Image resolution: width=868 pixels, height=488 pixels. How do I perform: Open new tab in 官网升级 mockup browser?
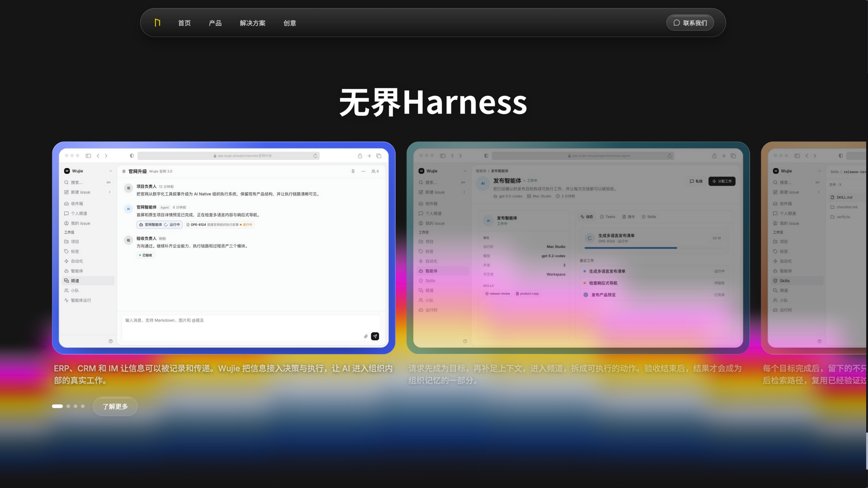point(369,156)
